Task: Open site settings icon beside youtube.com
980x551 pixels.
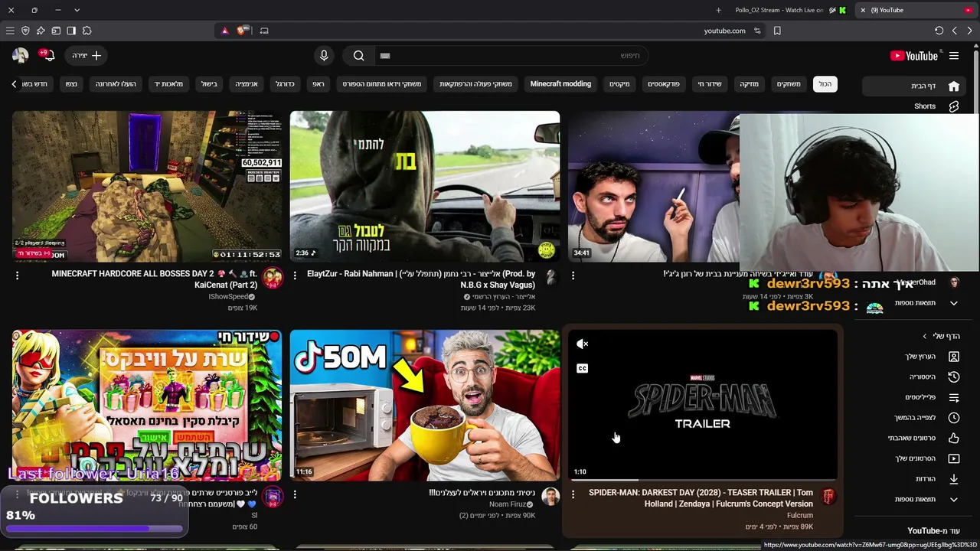Action: coord(757,31)
